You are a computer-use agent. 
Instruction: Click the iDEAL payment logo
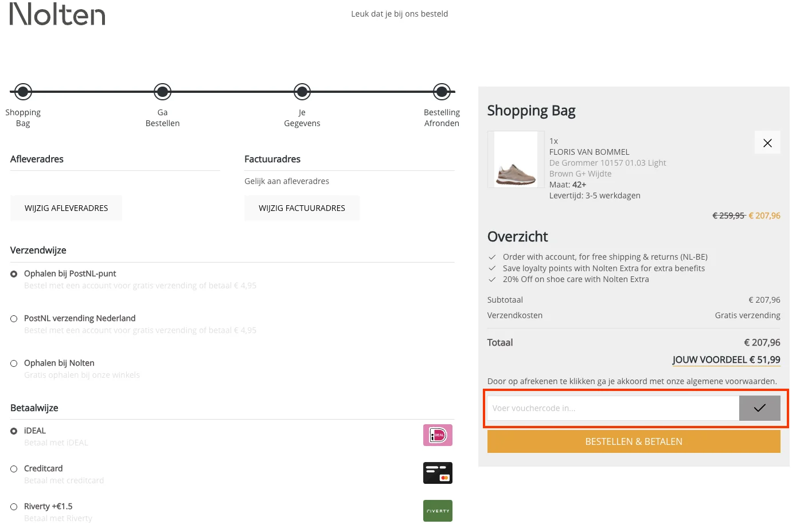coord(438,435)
